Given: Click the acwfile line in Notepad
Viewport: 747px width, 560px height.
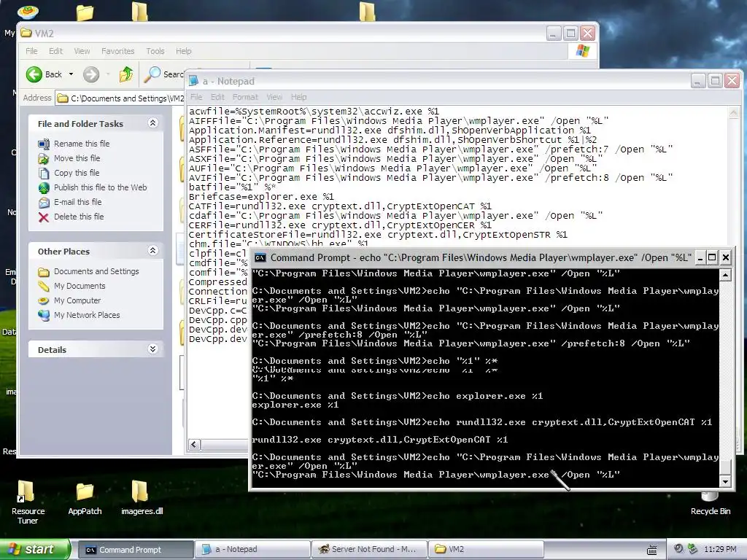Looking at the screenshot, I should tap(314, 112).
